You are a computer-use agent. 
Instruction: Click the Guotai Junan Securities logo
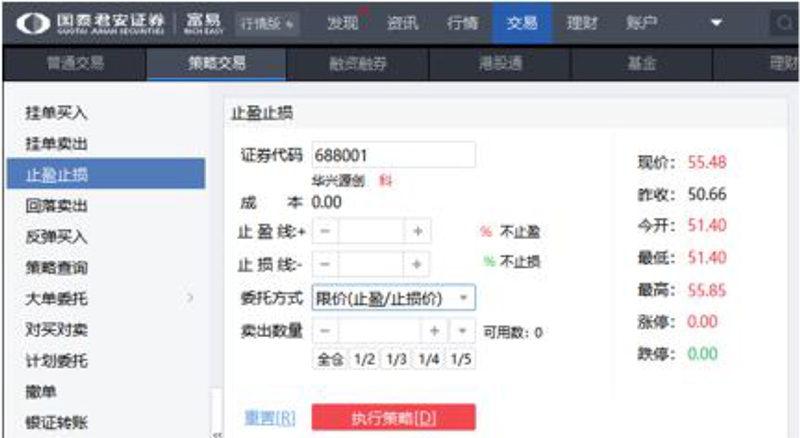[x=92, y=22]
